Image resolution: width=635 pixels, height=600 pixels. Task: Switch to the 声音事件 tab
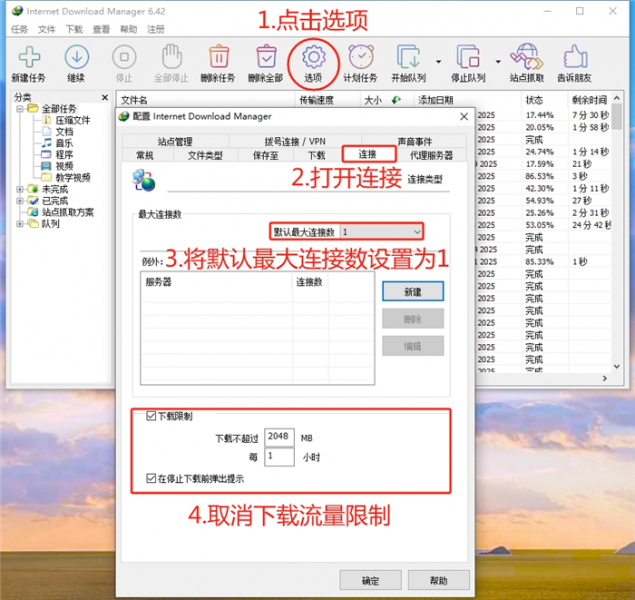click(x=414, y=141)
